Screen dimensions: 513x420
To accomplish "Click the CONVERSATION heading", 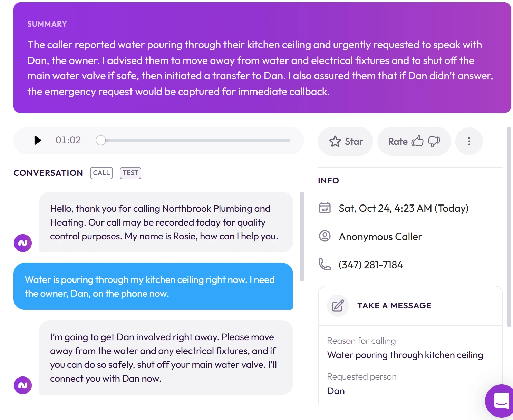I will (48, 173).
